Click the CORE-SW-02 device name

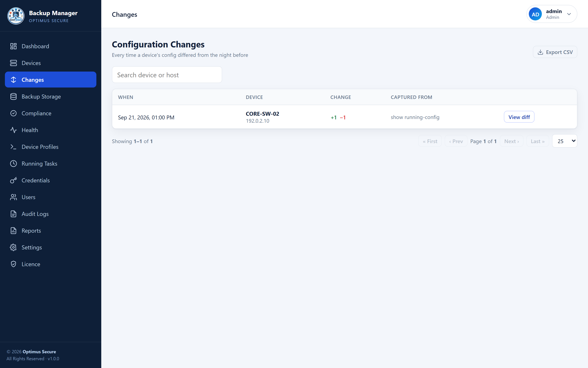262,114
